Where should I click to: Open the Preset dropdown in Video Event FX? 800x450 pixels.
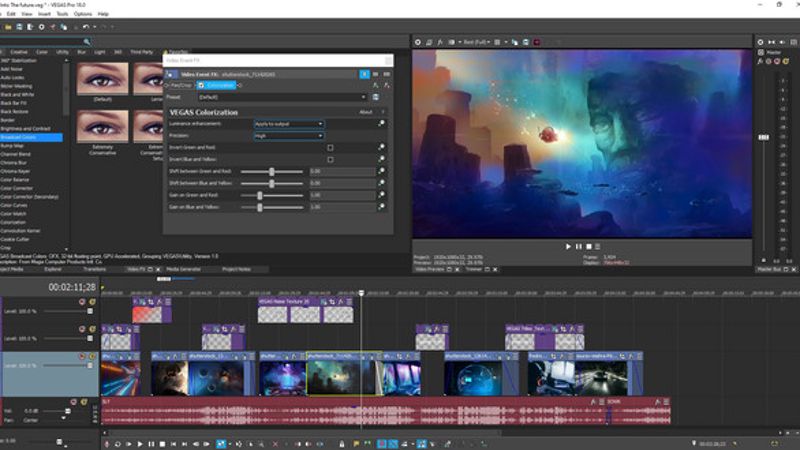pyautogui.click(x=282, y=97)
